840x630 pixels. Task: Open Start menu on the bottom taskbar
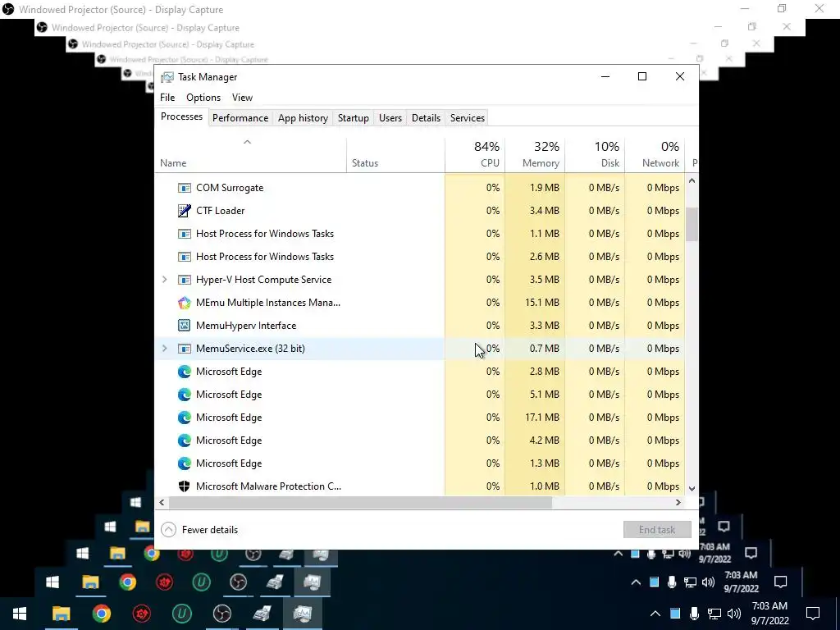[x=20, y=614]
